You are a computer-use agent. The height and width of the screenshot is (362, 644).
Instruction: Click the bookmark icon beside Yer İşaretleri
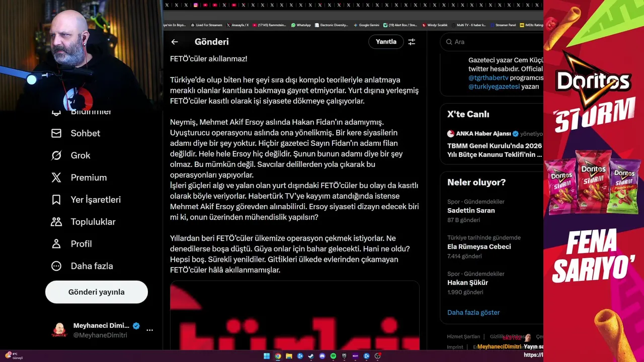pyautogui.click(x=56, y=200)
